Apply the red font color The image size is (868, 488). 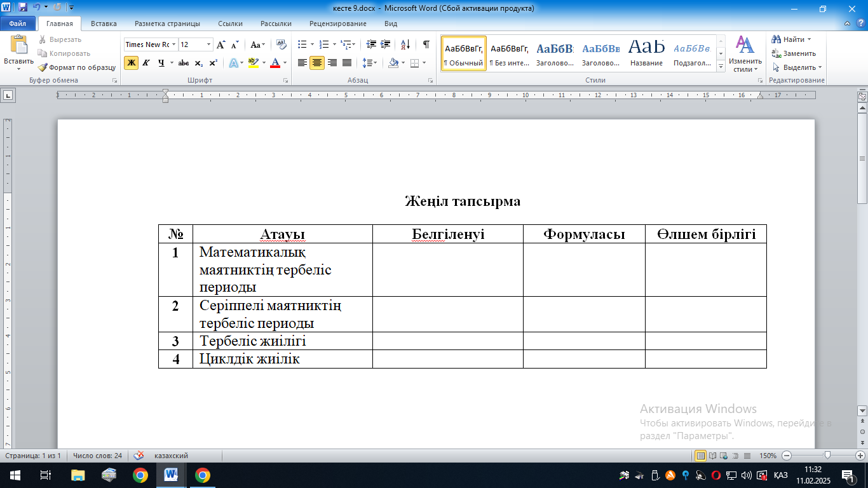(275, 63)
